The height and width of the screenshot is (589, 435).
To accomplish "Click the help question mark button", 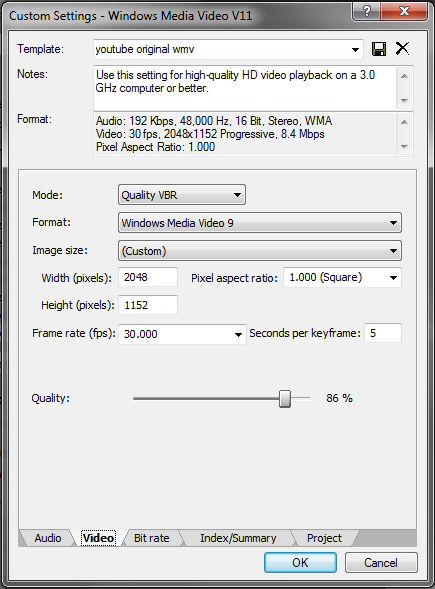I will (366, 11).
